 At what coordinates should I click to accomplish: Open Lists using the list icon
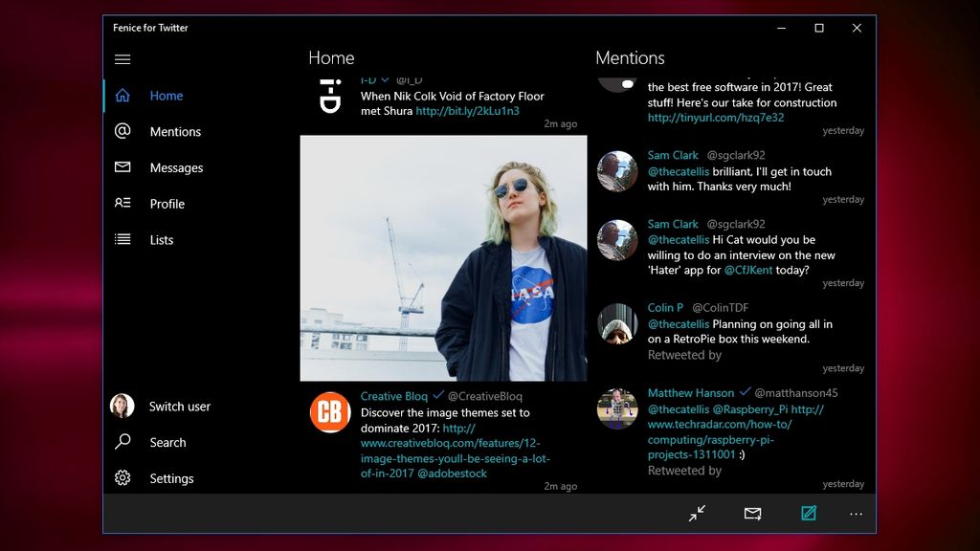pos(123,240)
